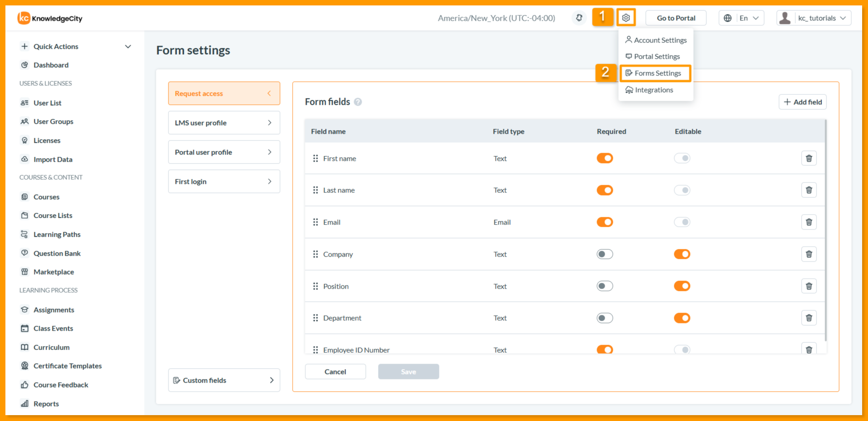The width and height of the screenshot is (868, 421).
Task: Expand First login section
Action: (224, 182)
